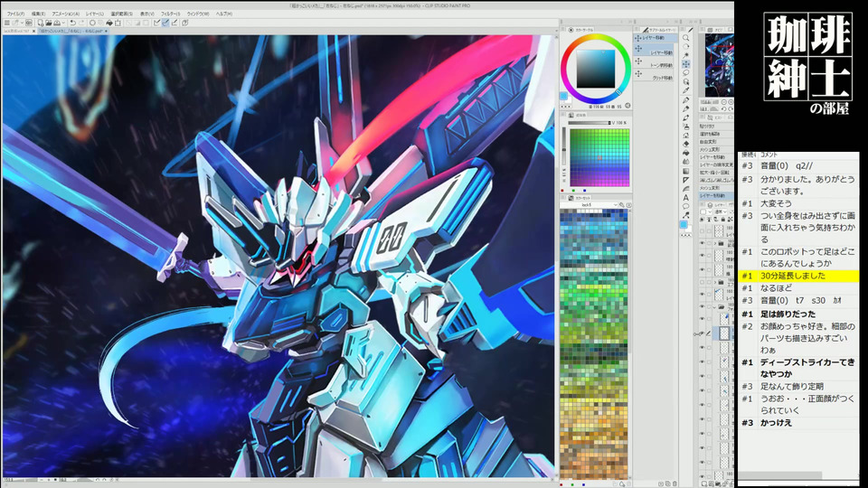868x488 pixels.
Task: Select the Move layer tool in tool palette
Action: click(686, 64)
